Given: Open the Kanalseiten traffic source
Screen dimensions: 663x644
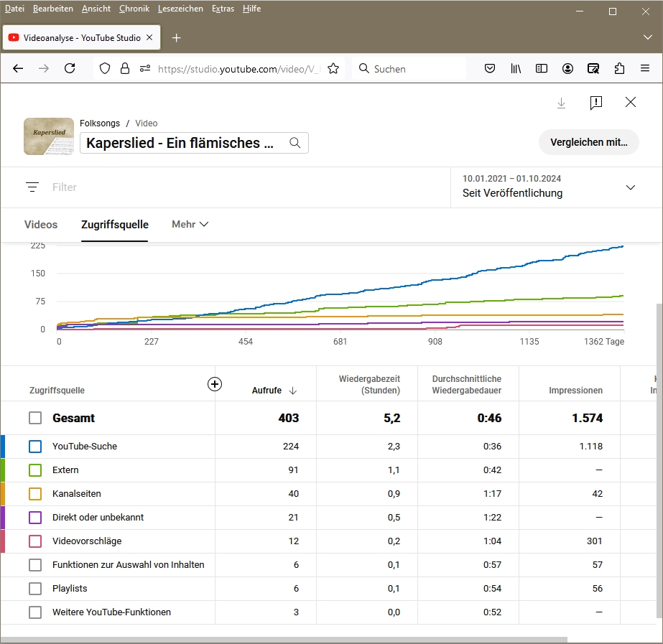Looking at the screenshot, I should click(77, 493).
